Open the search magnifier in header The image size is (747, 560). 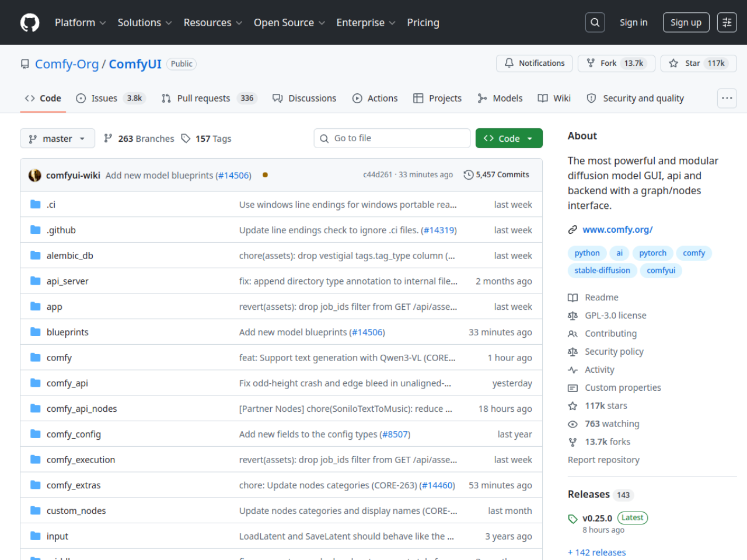tap(595, 23)
